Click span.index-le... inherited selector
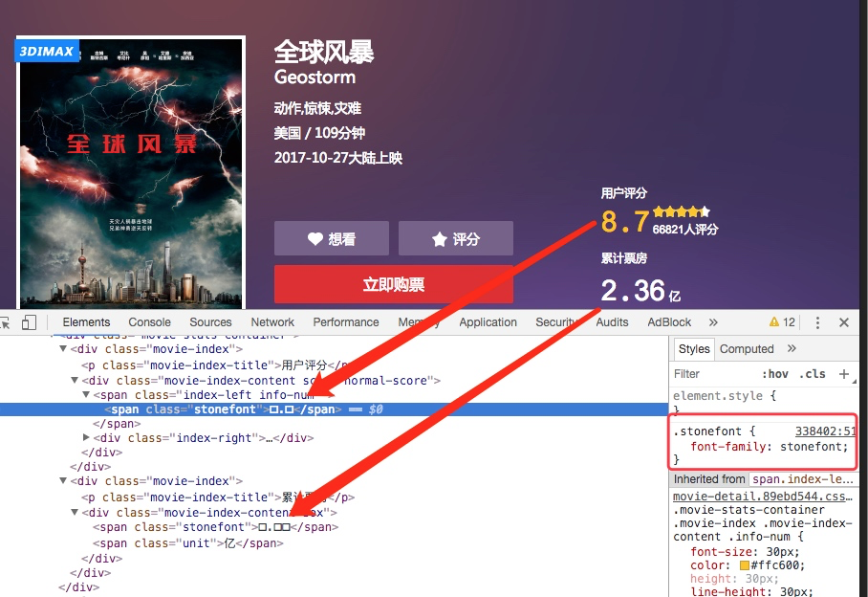The image size is (868, 597). click(x=802, y=479)
